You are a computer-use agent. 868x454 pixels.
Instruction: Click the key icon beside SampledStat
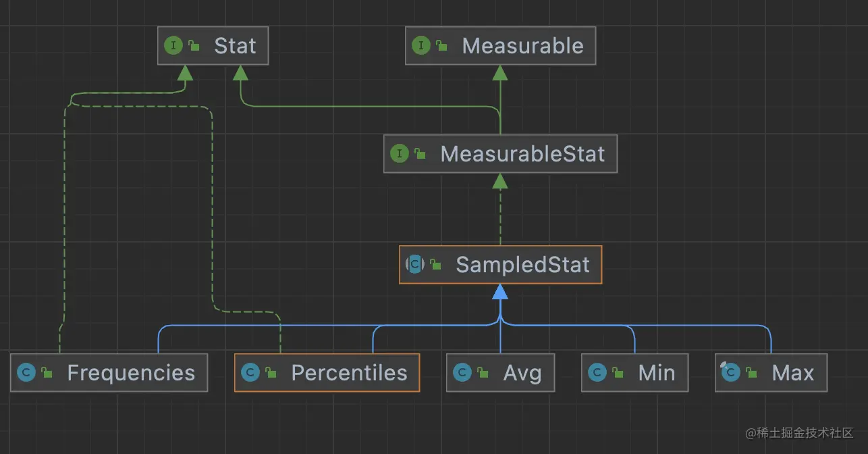pos(435,264)
